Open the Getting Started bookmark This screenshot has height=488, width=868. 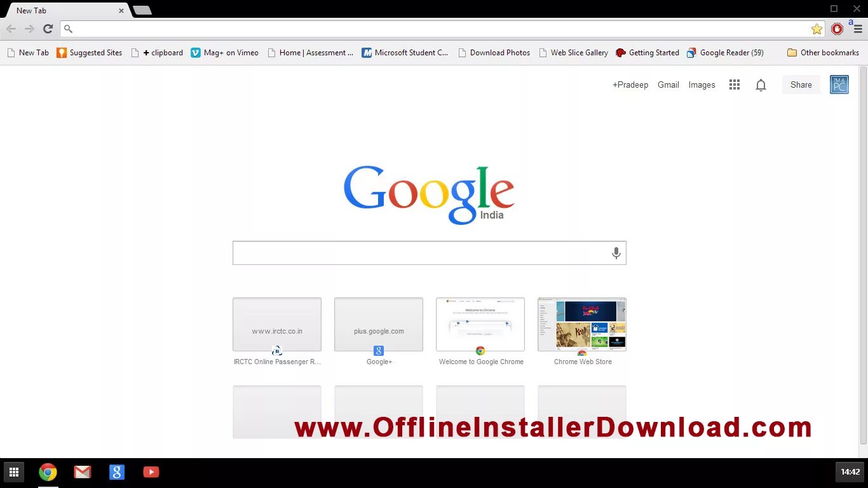pos(648,53)
